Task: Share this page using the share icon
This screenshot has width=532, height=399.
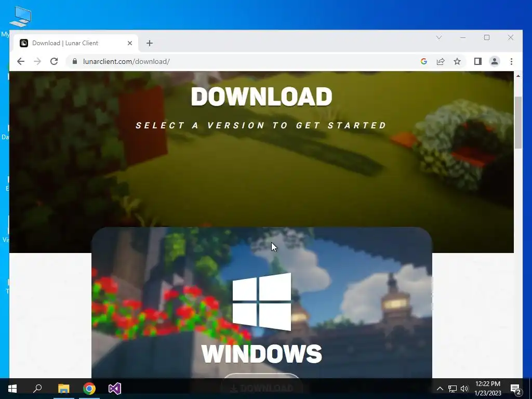Action: pyautogui.click(x=441, y=61)
